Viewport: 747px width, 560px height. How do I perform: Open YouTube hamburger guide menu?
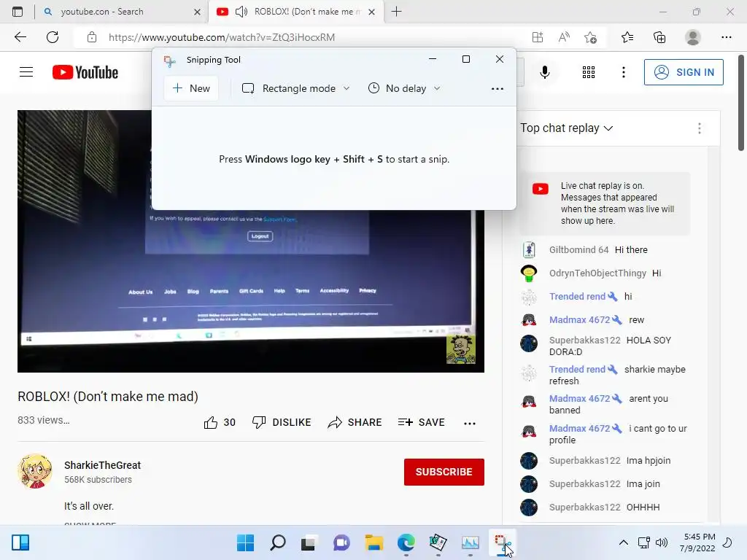(26, 72)
